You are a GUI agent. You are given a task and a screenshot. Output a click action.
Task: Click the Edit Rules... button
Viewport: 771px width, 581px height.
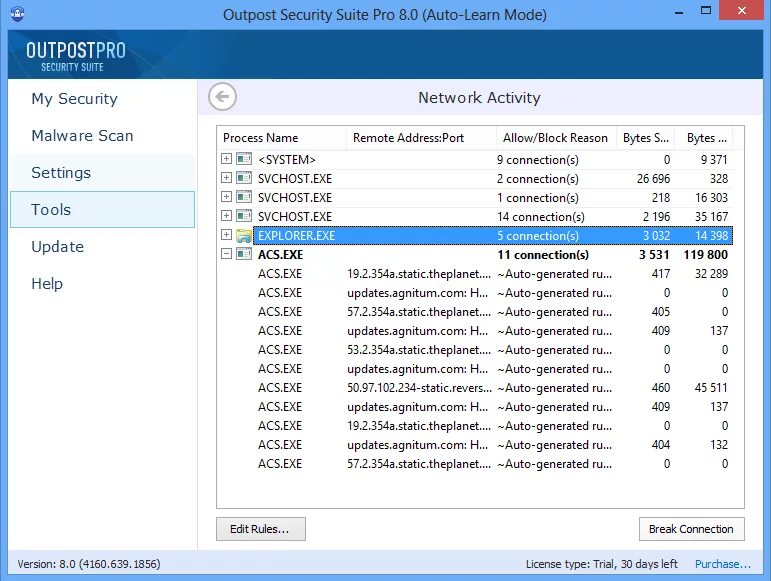pyautogui.click(x=261, y=529)
